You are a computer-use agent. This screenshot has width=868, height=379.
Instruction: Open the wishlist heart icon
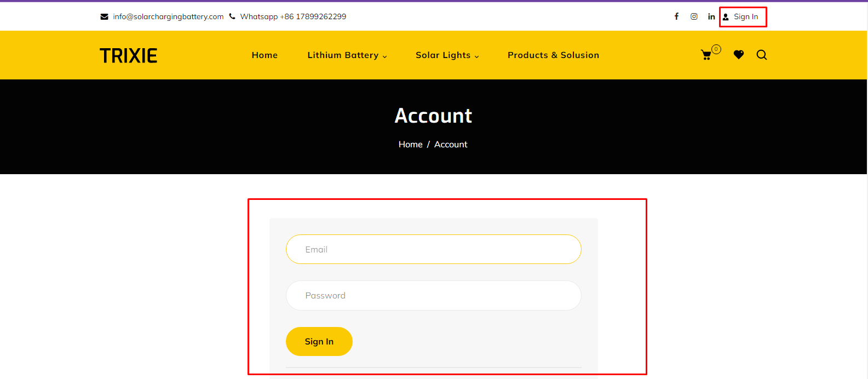pyautogui.click(x=739, y=55)
